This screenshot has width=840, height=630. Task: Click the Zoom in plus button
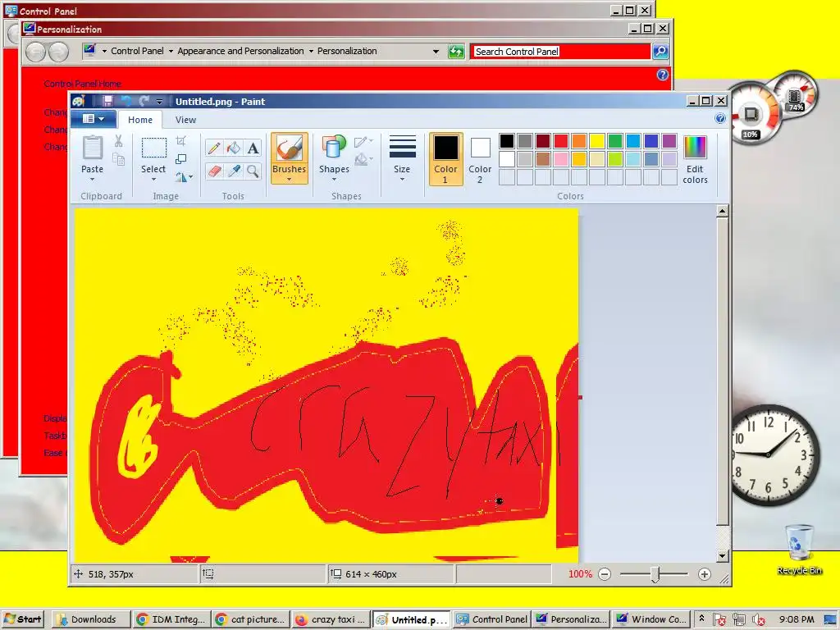[x=705, y=574]
